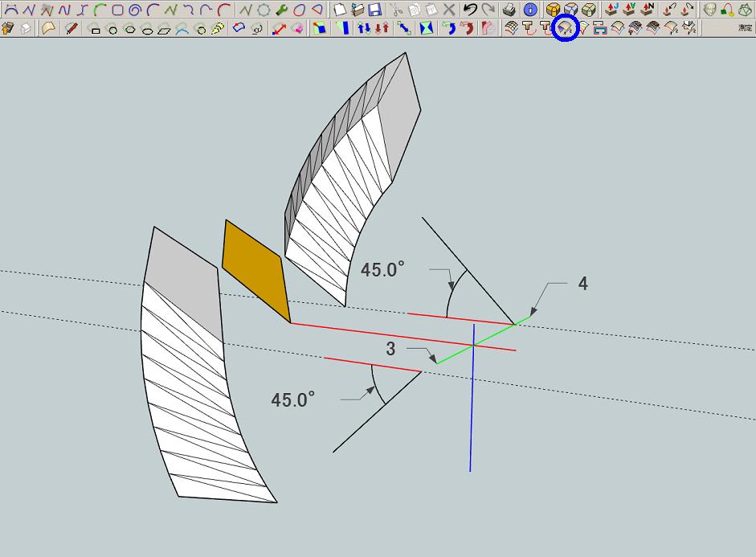Undo the last action
Image resolution: width=756 pixels, height=557 pixels.
(x=470, y=9)
